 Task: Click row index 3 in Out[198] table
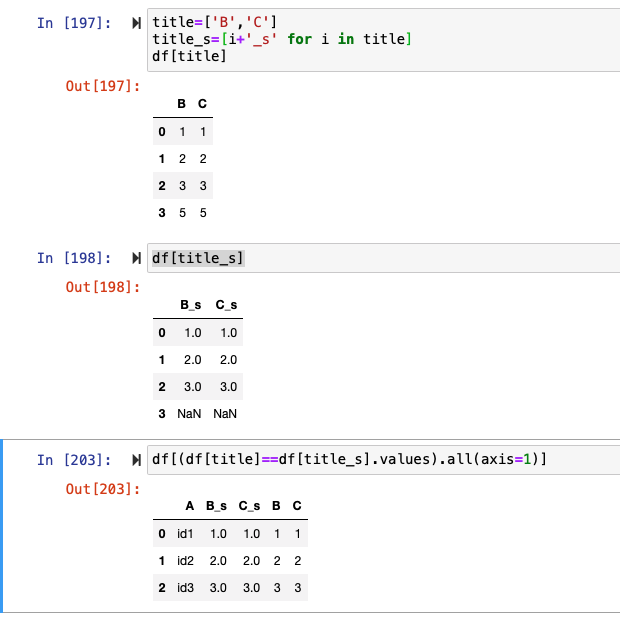pyautogui.click(x=162, y=414)
